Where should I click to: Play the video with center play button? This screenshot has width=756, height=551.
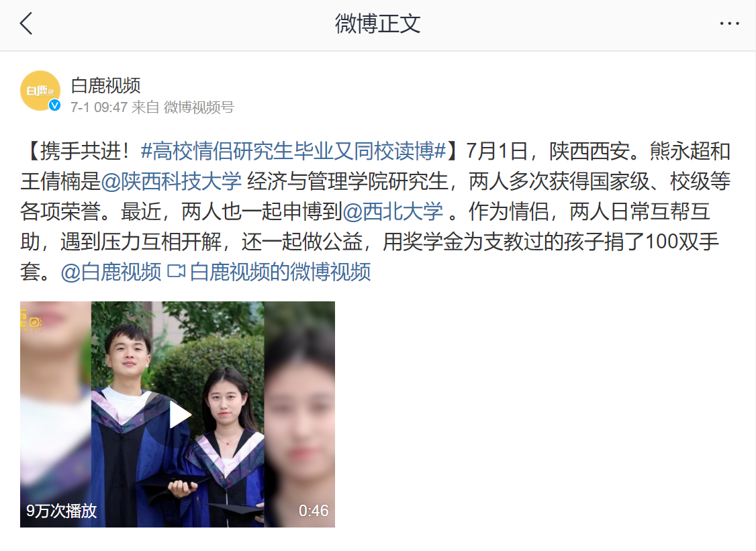(179, 415)
